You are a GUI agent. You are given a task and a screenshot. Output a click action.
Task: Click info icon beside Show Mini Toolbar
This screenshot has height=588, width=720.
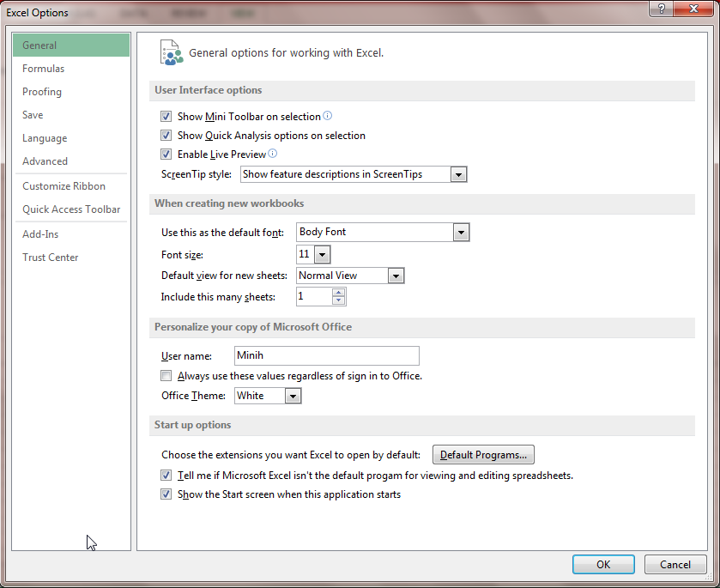pos(328,116)
